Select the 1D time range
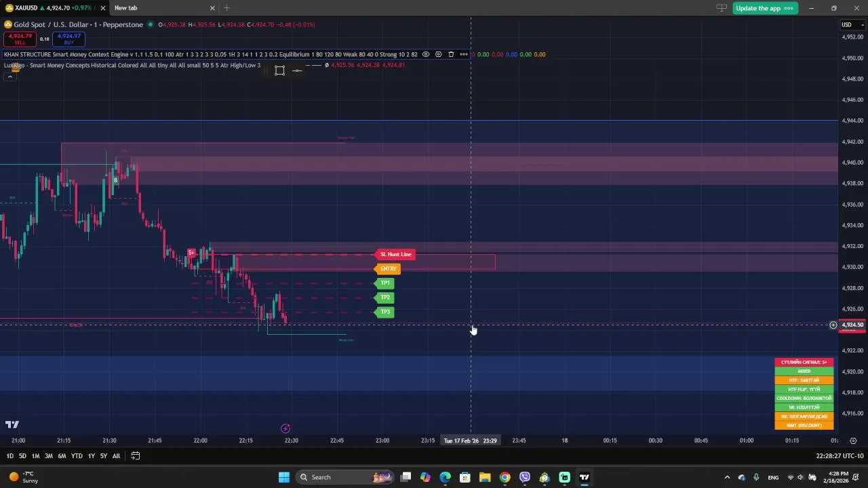This screenshot has height=488, width=868. [9, 456]
